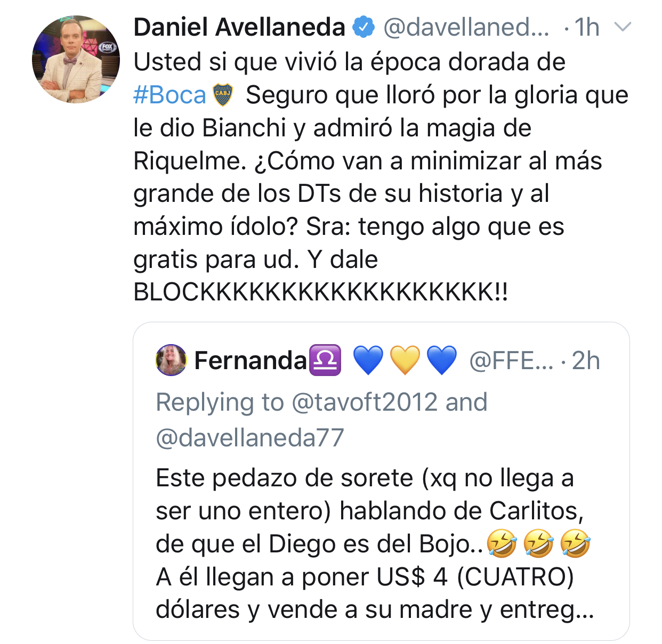Click the yellow heart emoji

point(405,361)
